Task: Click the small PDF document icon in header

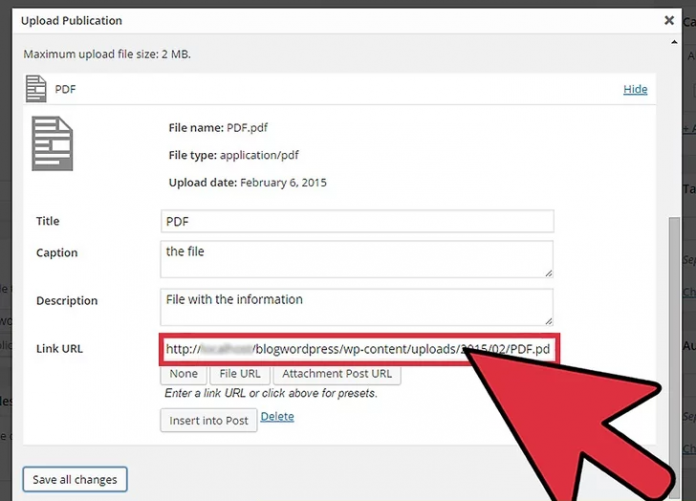Action: click(x=36, y=89)
